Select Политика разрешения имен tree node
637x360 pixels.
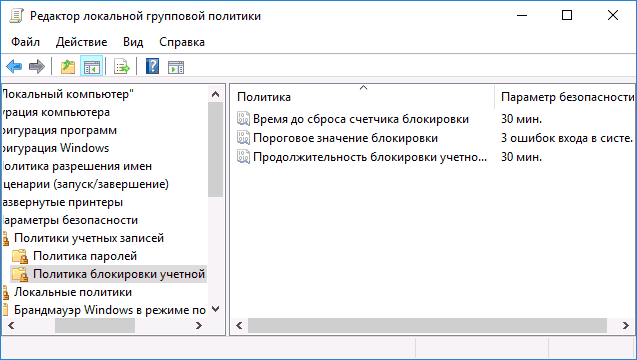point(77,166)
